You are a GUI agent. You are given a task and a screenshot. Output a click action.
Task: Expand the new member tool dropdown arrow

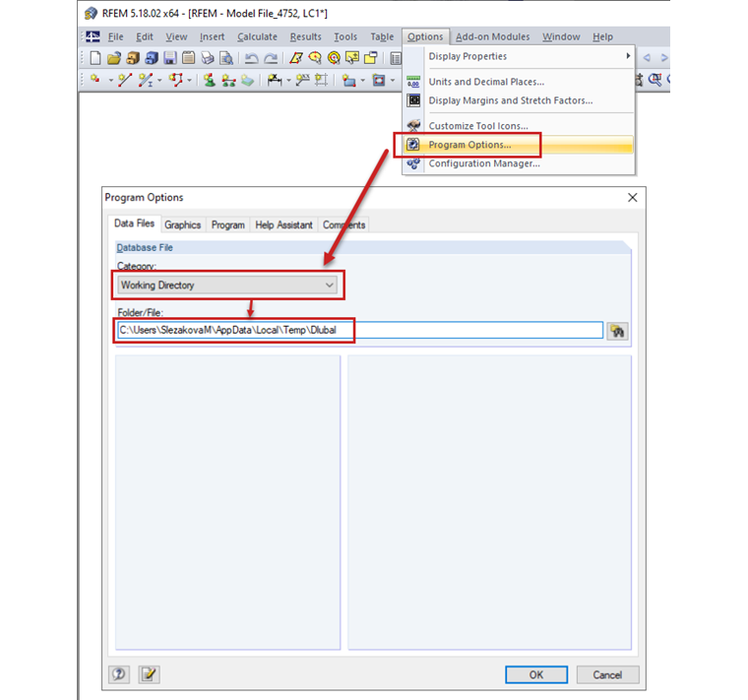coord(159,80)
